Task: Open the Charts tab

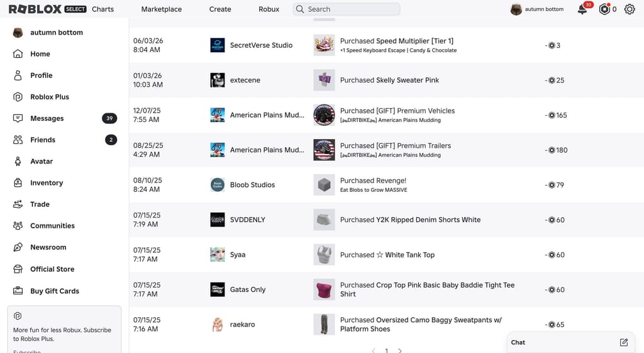Action: coord(103,9)
